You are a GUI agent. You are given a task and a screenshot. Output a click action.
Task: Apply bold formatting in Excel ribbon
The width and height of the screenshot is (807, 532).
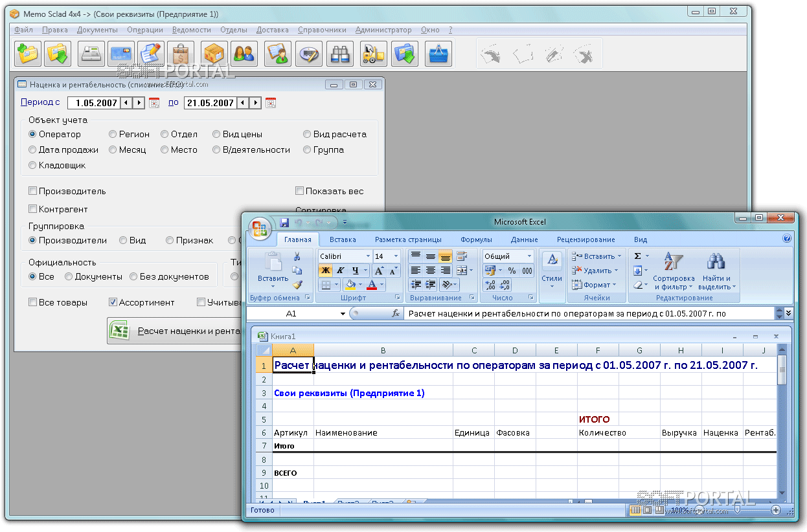(326, 271)
